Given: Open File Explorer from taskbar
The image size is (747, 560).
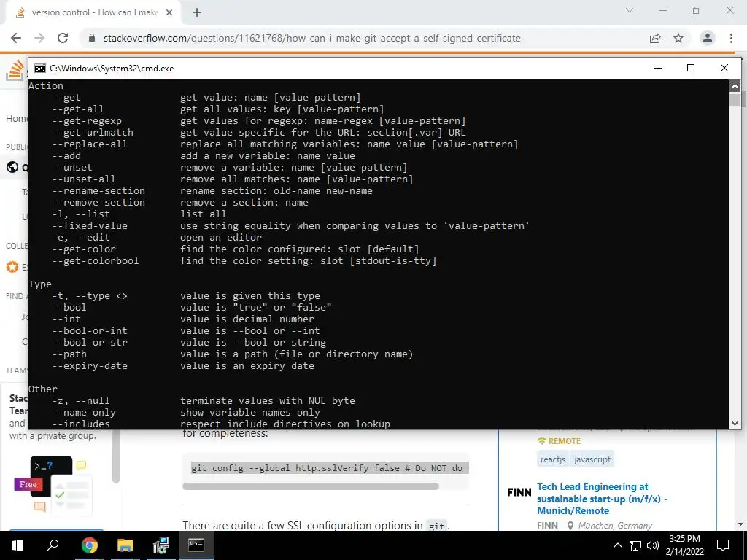Looking at the screenshot, I should click(125, 545).
